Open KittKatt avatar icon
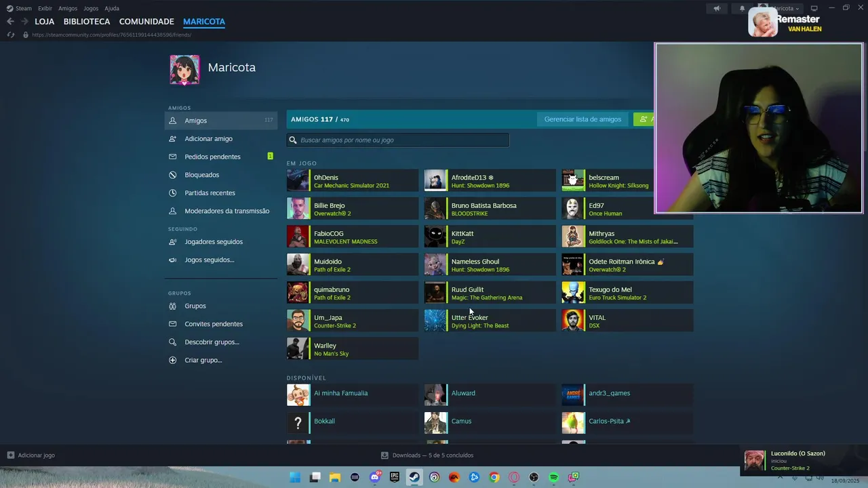This screenshot has width=868, height=488. coord(435,237)
